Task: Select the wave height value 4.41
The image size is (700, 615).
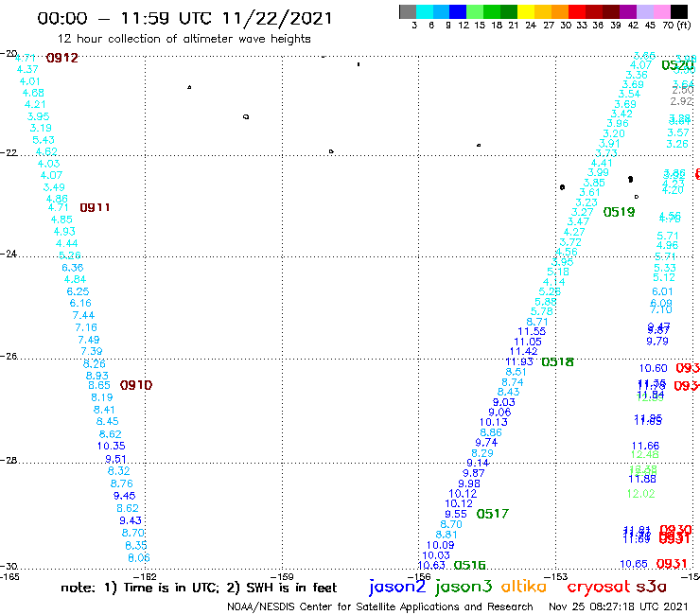Action: pos(602,163)
